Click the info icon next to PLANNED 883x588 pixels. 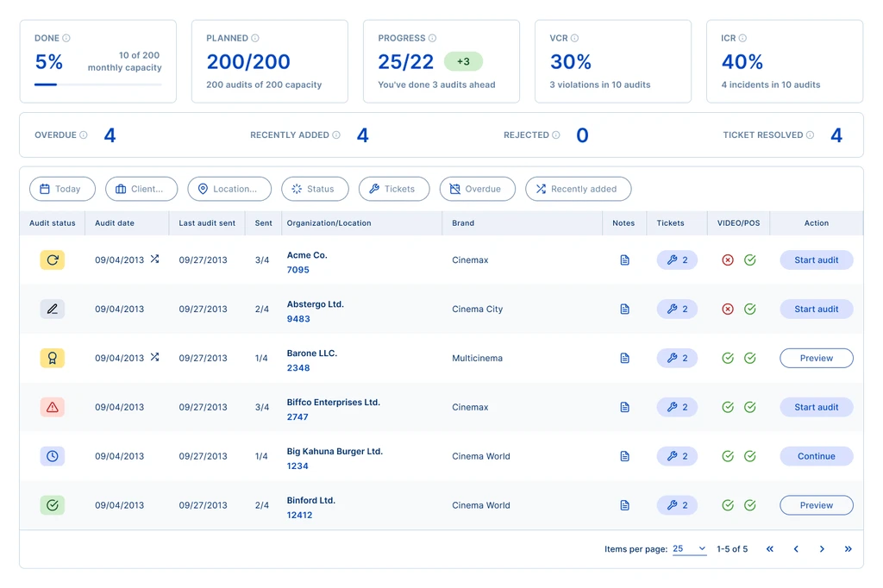tap(255, 38)
